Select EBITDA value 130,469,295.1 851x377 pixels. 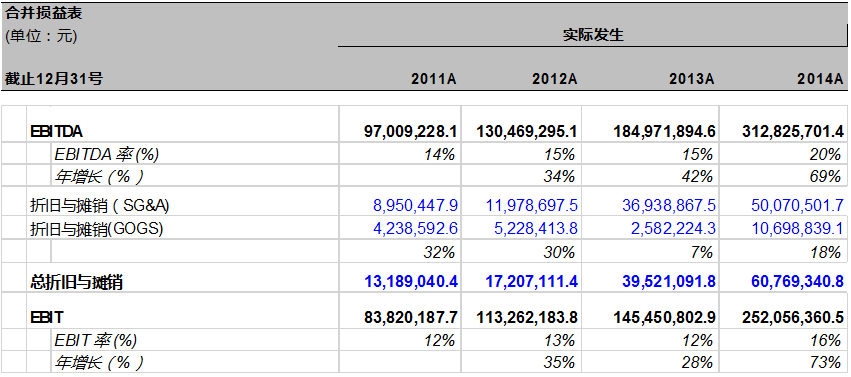526,131
